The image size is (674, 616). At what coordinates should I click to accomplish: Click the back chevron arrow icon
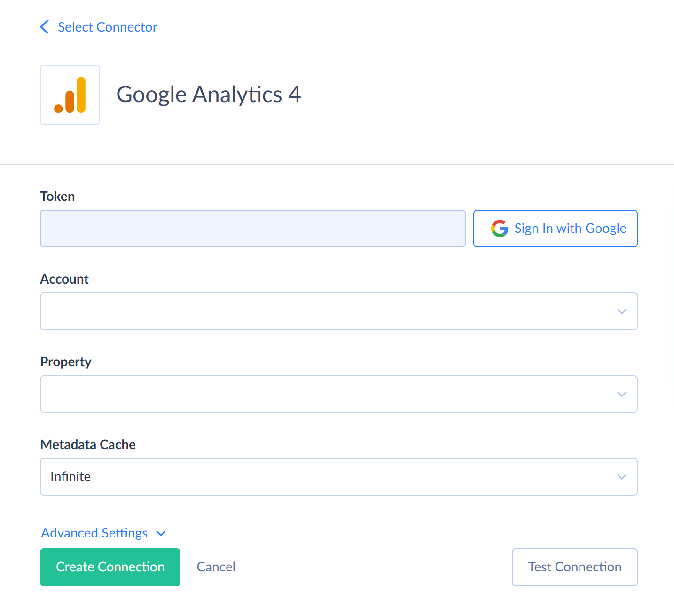(x=45, y=27)
